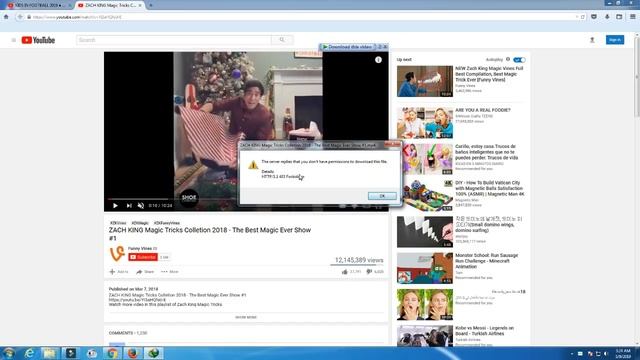Click the SHOE logo in the video player
The width and height of the screenshot is (640, 360).
pyautogui.click(x=189, y=198)
